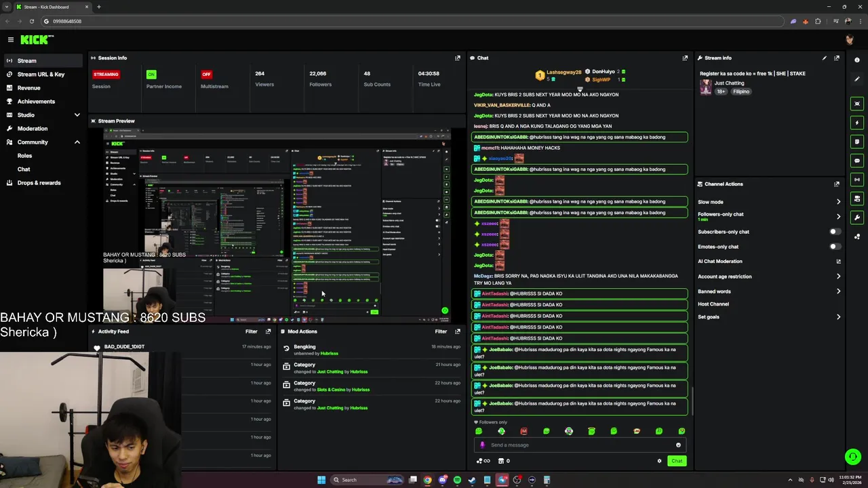Viewport: 868px width, 488px height.
Task: Click the info icon in the right rail
Action: point(857,60)
